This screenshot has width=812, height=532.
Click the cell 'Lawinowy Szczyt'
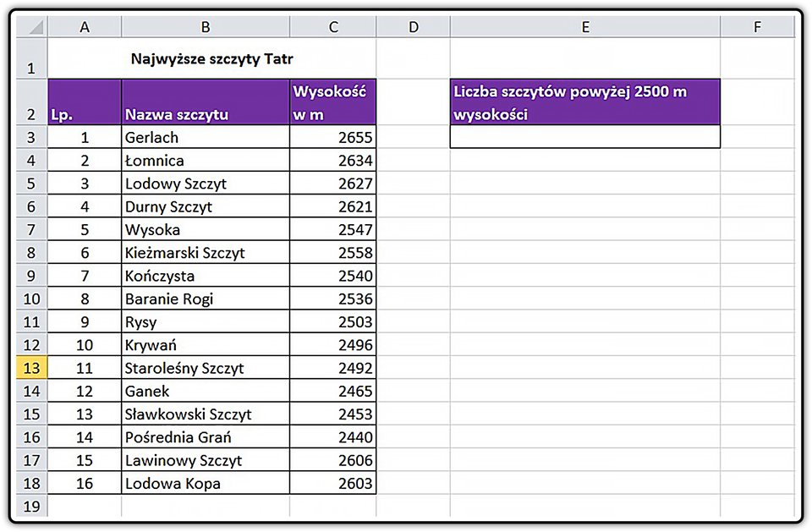206,460
